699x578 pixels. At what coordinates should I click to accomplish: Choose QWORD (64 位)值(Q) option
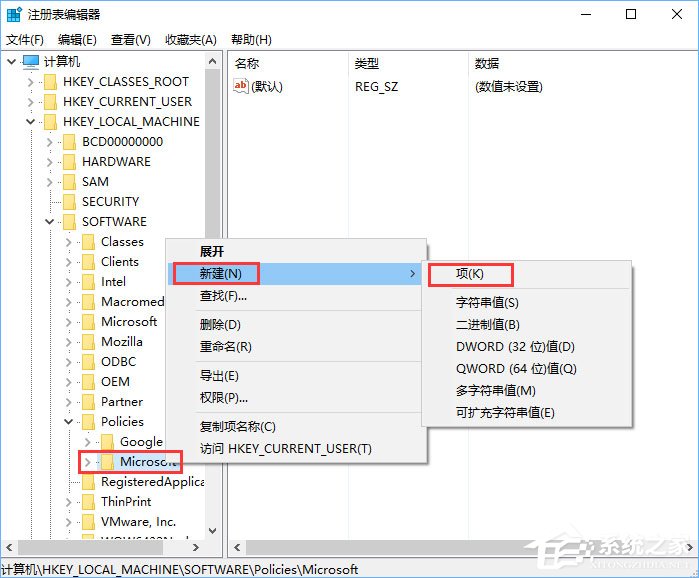point(526,369)
